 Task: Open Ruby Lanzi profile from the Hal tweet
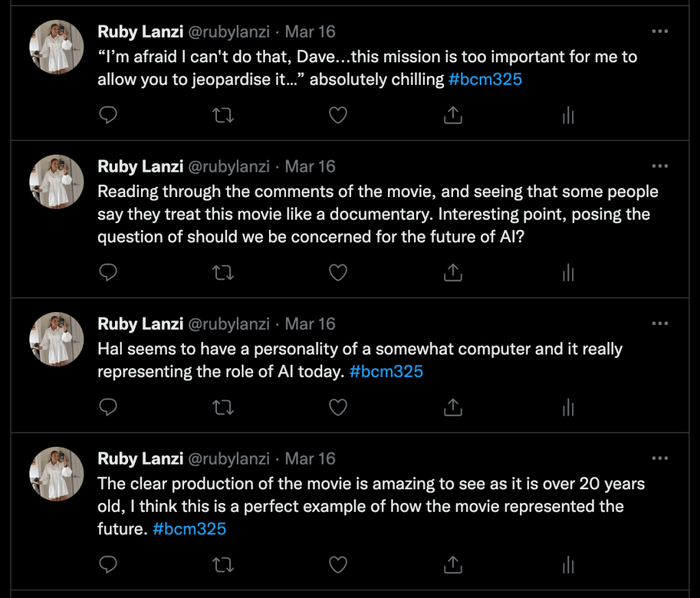pos(140,324)
